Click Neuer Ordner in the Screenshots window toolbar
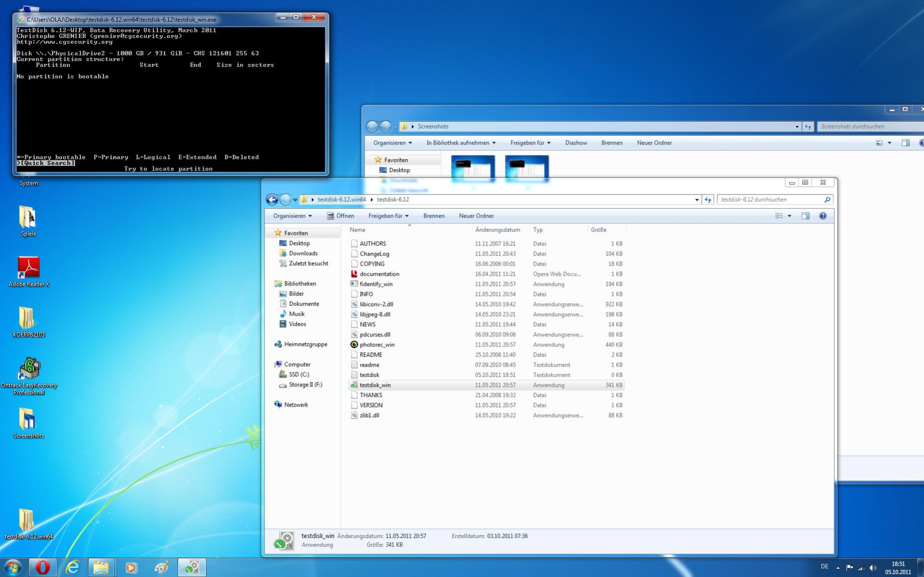Screen dimensions: 924x577 click(x=654, y=143)
